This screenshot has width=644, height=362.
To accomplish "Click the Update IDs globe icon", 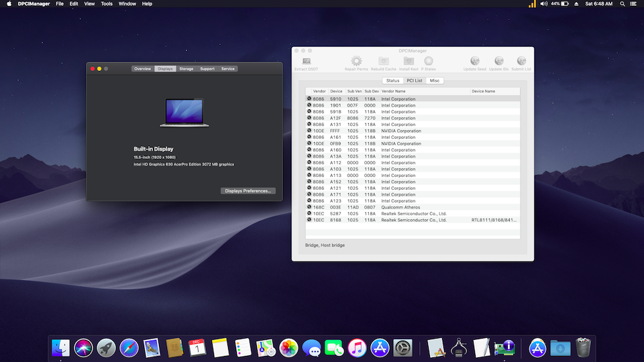I will [498, 62].
